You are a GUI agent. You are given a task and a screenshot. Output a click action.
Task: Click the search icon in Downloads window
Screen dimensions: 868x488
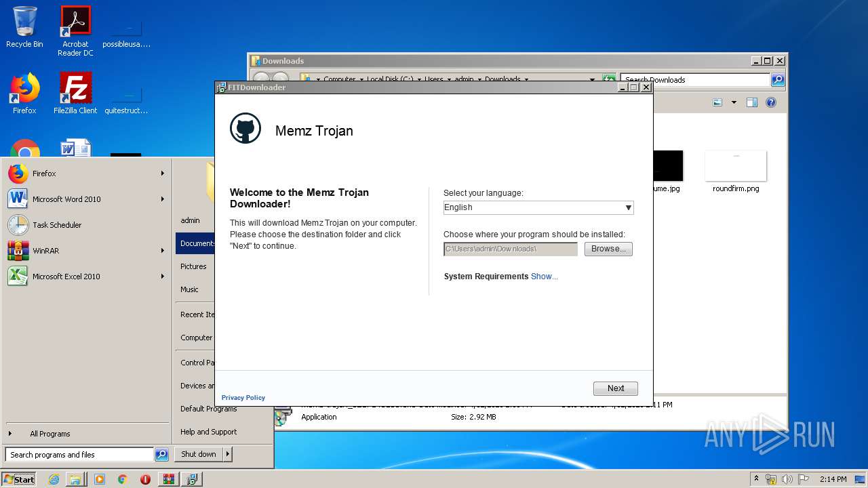[778, 80]
